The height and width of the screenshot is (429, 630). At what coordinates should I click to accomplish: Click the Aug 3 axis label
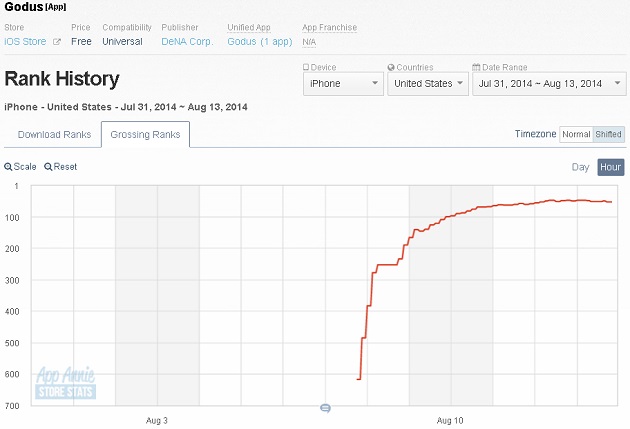pos(157,421)
